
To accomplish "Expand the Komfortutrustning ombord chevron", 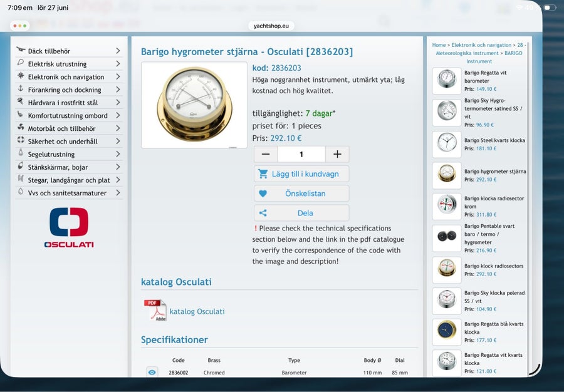I will coord(118,115).
